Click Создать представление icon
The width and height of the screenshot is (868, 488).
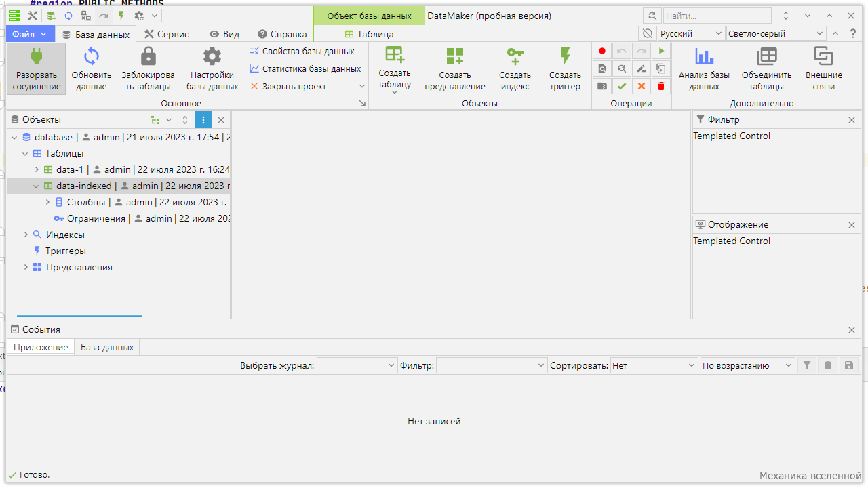(x=455, y=56)
